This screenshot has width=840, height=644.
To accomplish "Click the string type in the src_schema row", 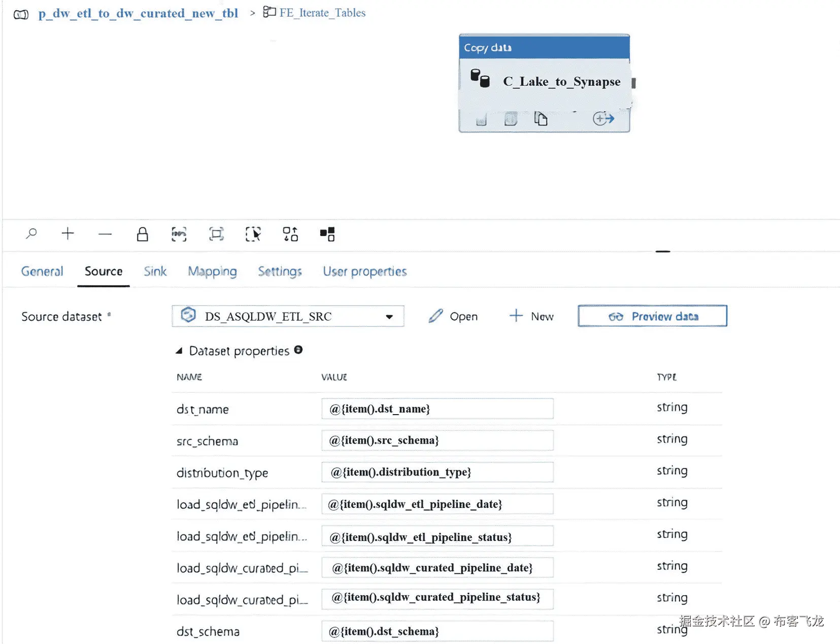I will [672, 439].
